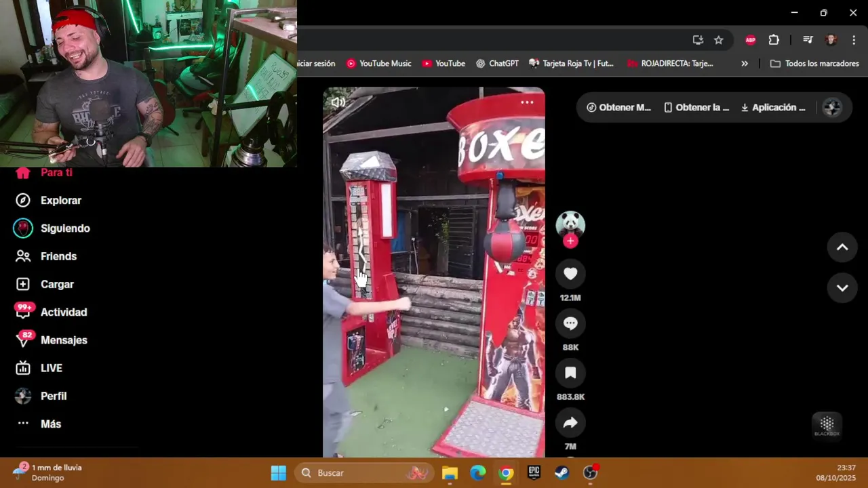This screenshot has width=868, height=488.
Task: Click Aplicación download button
Action: tap(773, 107)
